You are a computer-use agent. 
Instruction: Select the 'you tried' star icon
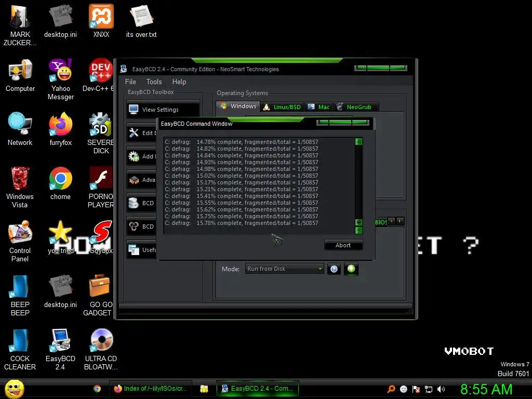click(60, 237)
